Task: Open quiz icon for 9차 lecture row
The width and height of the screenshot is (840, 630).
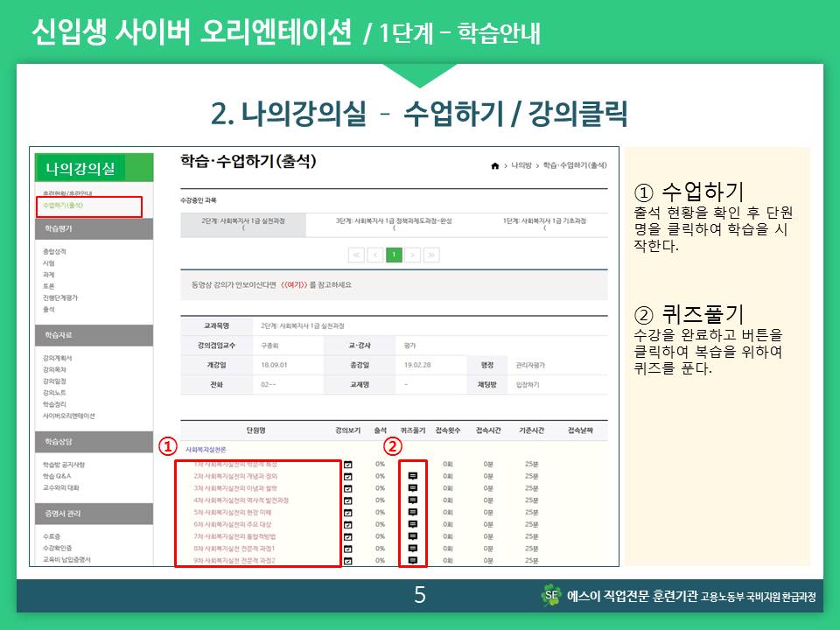Action: pyautogui.click(x=413, y=560)
